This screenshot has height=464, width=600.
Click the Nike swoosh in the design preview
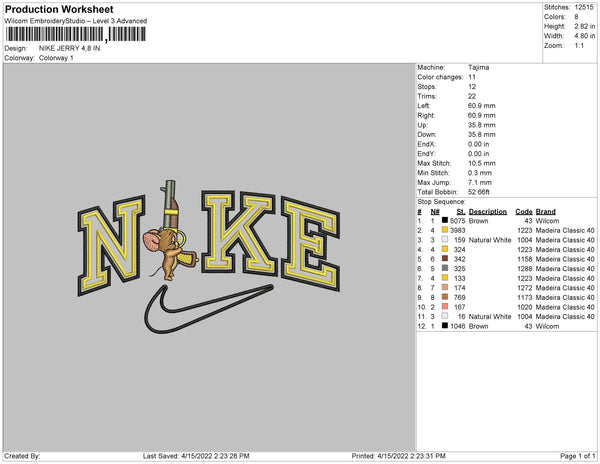(x=209, y=309)
